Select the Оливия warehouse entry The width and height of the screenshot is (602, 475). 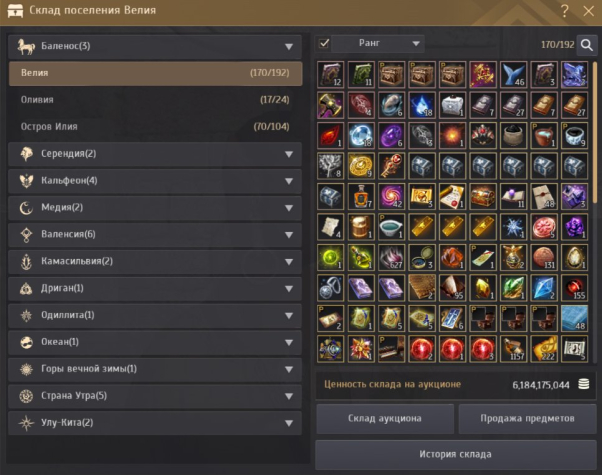tap(155, 100)
